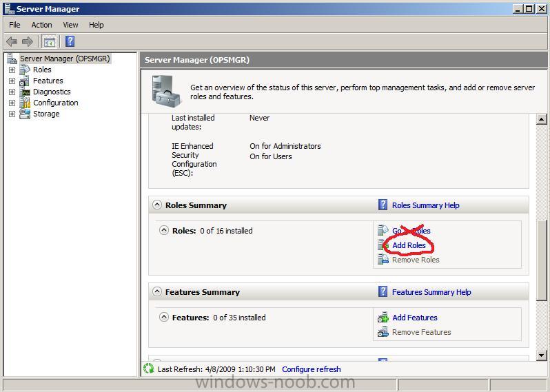Open the Help menu
Viewport: 550px width, 392px height.
click(96, 25)
